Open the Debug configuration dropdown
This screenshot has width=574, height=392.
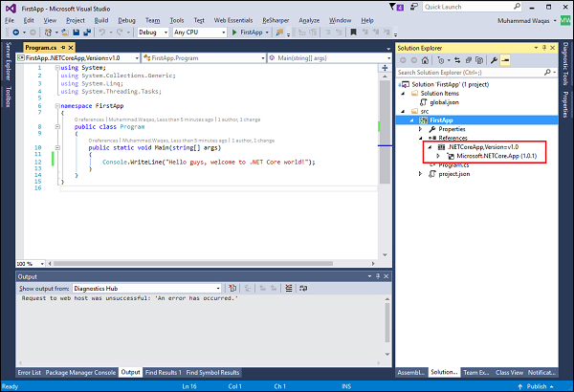tap(152, 32)
